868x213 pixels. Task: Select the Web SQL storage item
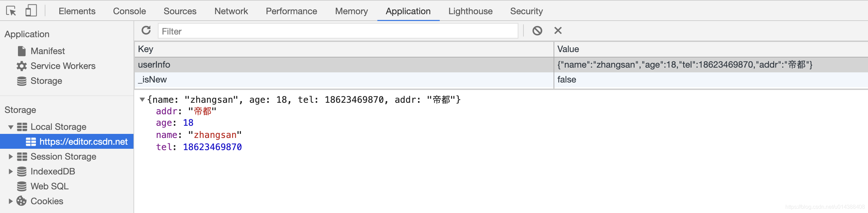tap(49, 186)
